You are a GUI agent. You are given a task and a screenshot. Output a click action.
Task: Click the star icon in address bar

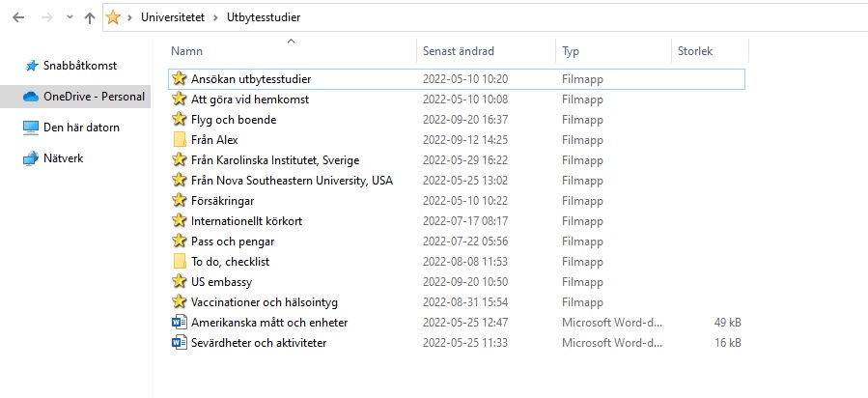(x=113, y=17)
